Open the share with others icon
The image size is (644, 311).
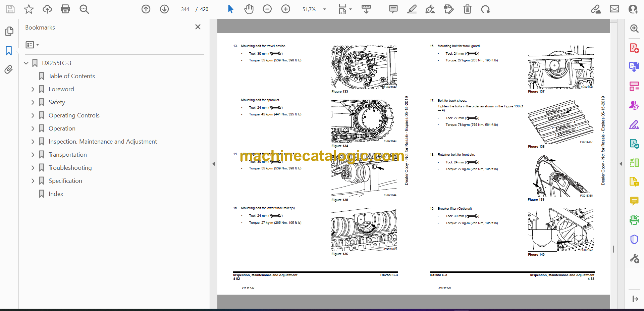pos(633,9)
